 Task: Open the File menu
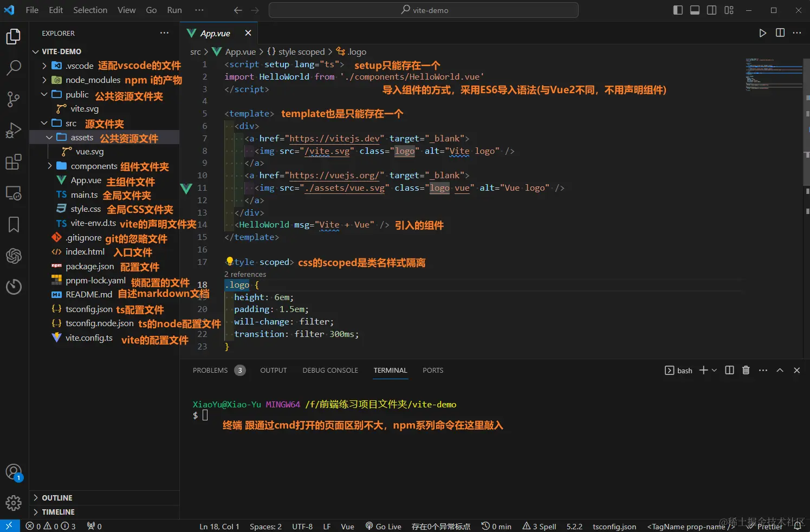[32, 10]
